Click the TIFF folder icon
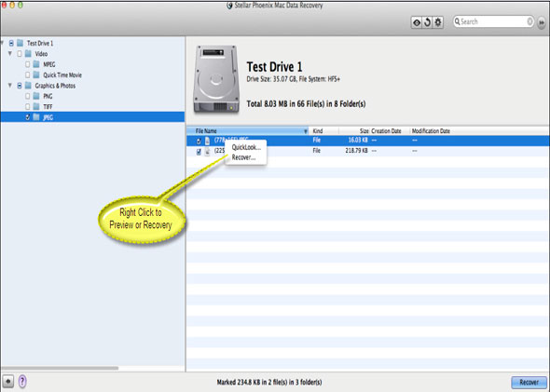 (x=36, y=106)
